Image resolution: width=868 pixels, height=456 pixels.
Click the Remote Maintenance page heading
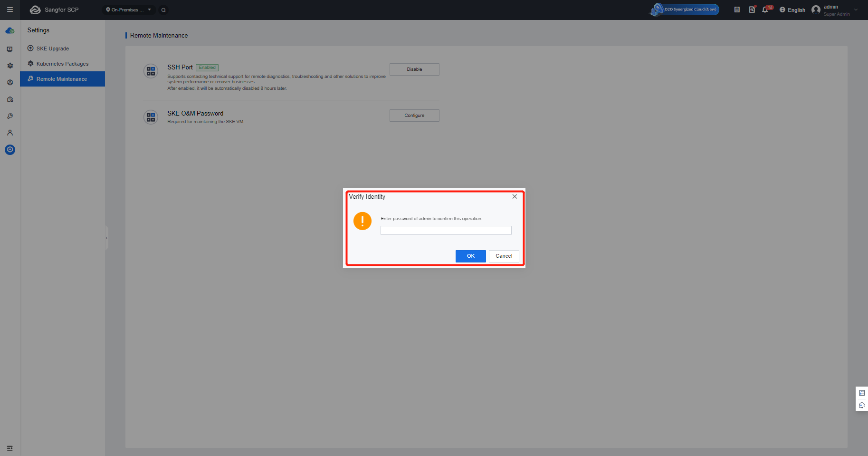pyautogui.click(x=159, y=36)
